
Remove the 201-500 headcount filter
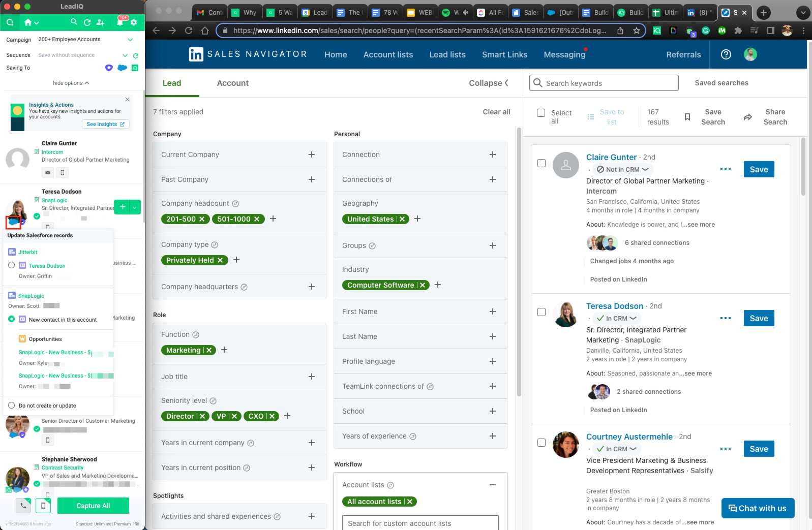202,219
